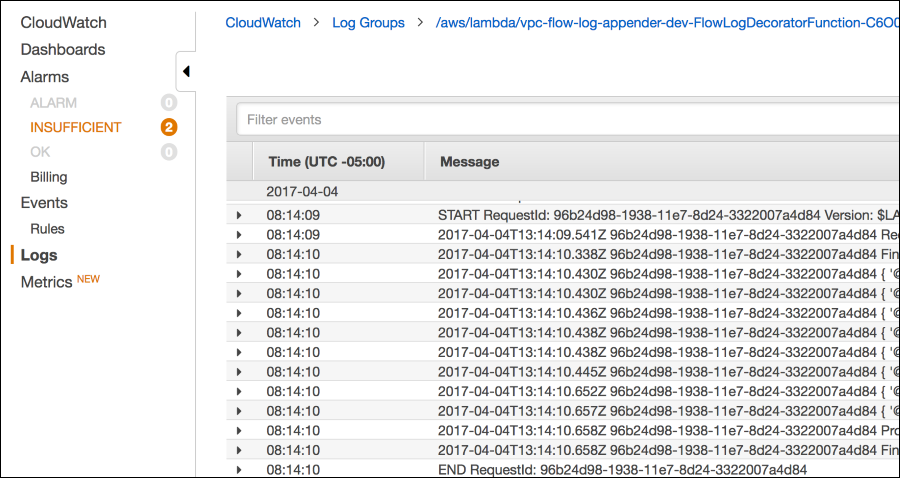Open the Alarms section

click(x=45, y=77)
